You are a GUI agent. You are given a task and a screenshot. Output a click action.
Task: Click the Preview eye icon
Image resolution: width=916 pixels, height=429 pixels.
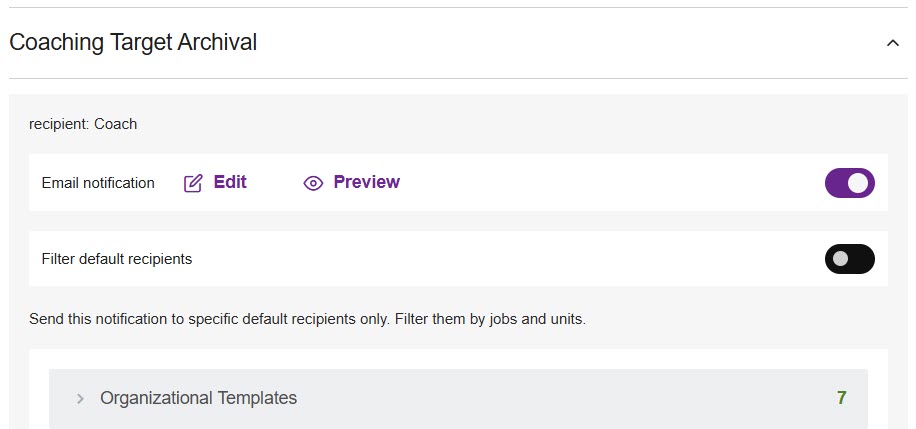(313, 183)
